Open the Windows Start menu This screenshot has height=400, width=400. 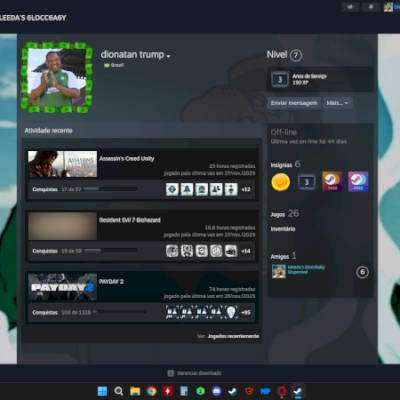point(102,391)
